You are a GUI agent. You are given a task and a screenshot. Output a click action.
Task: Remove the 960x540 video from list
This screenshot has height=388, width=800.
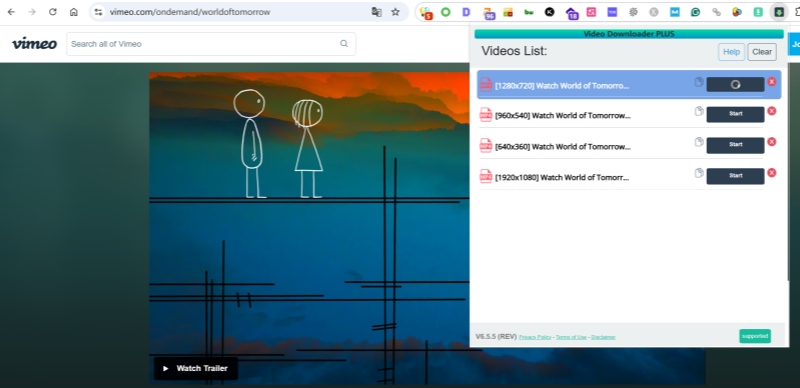(x=771, y=111)
